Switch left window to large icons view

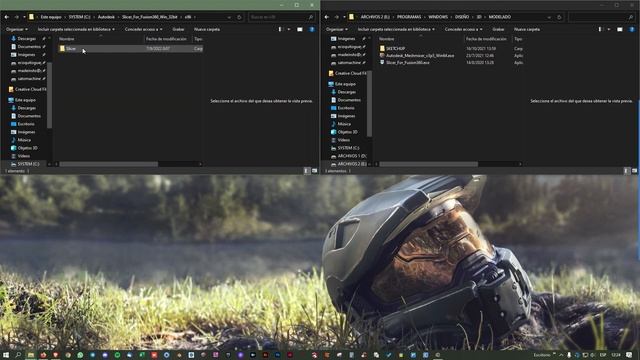click(x=314, y=171)
